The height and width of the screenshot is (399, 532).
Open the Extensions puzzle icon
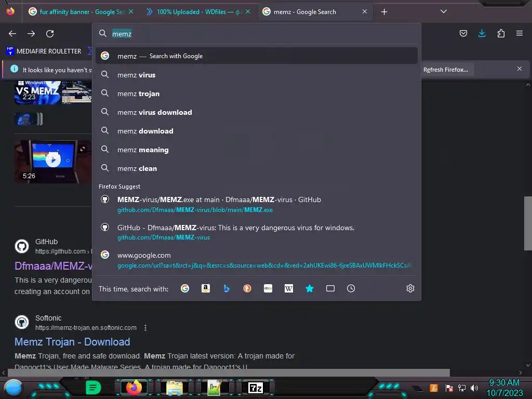tap(501, 33)
